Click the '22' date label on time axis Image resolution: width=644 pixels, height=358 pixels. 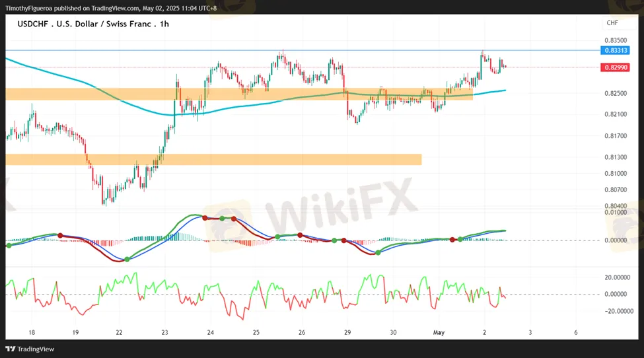tap(120, 333)
